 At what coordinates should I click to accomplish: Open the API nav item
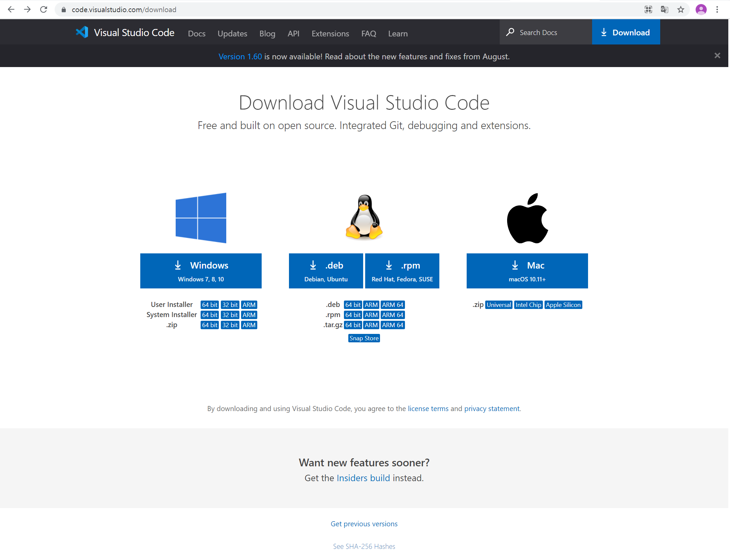click(293, 34)
